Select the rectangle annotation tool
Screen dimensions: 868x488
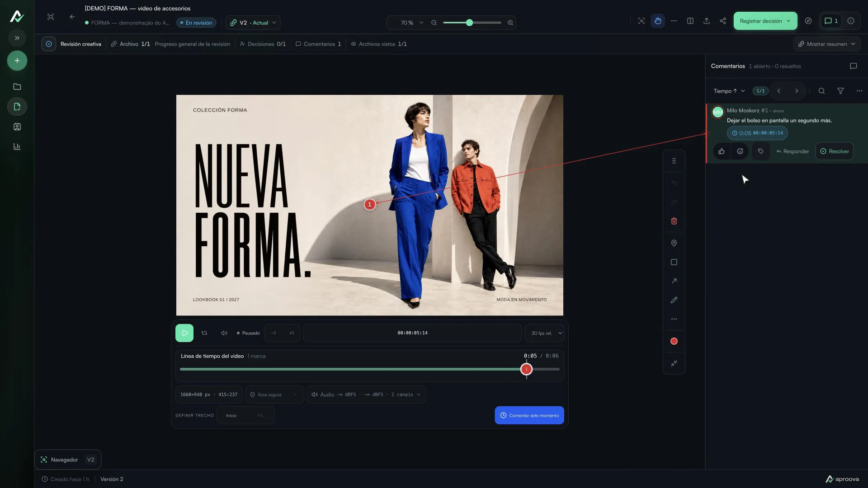tap(674, 262)
